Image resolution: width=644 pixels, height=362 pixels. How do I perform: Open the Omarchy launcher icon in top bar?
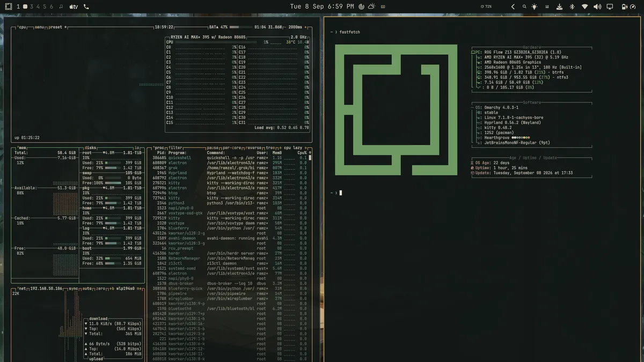pos(8,6)
